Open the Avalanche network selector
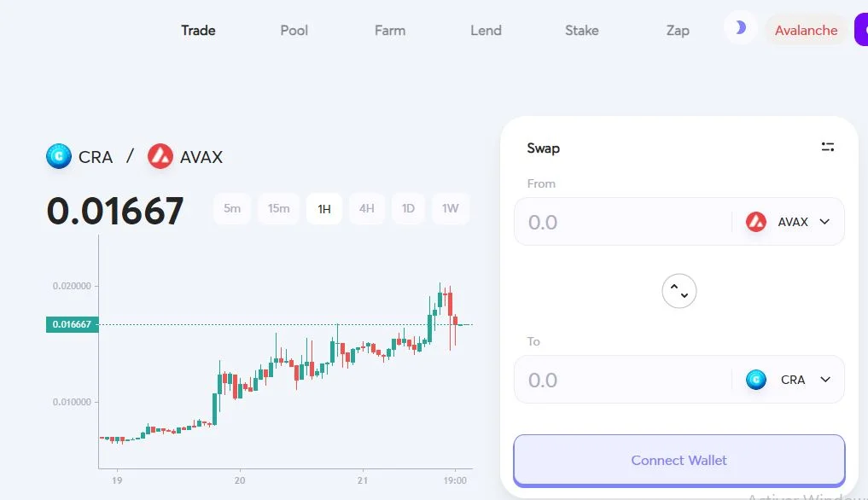868x500 pixels. pyautogui.click(x=806, y=30)
